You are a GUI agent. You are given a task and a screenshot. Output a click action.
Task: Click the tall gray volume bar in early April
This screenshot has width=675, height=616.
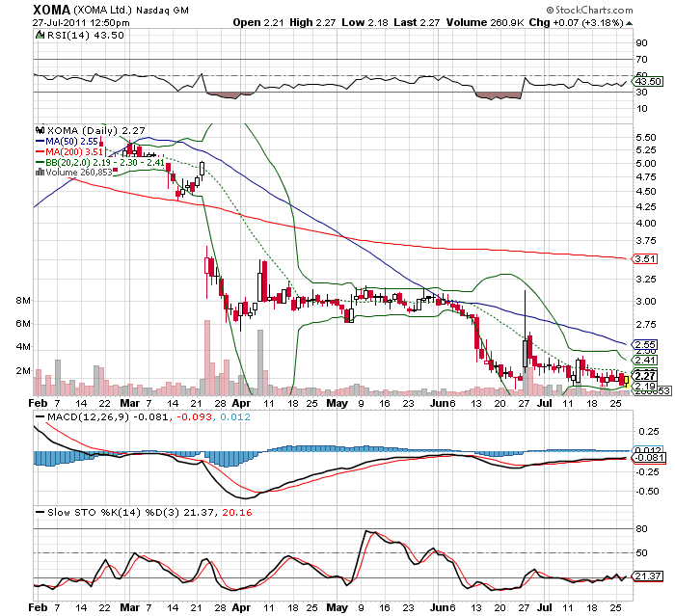click(260, 362)
